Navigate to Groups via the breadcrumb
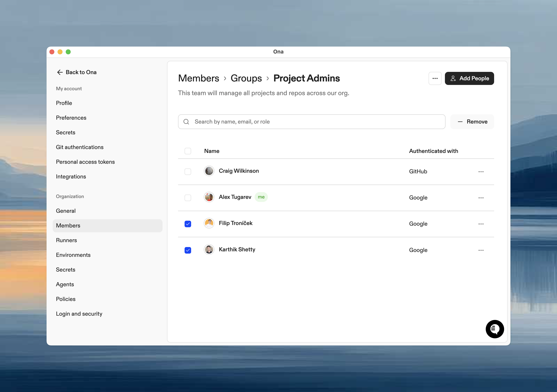Viewport: 557px width, 392px height. coord(246,78)
